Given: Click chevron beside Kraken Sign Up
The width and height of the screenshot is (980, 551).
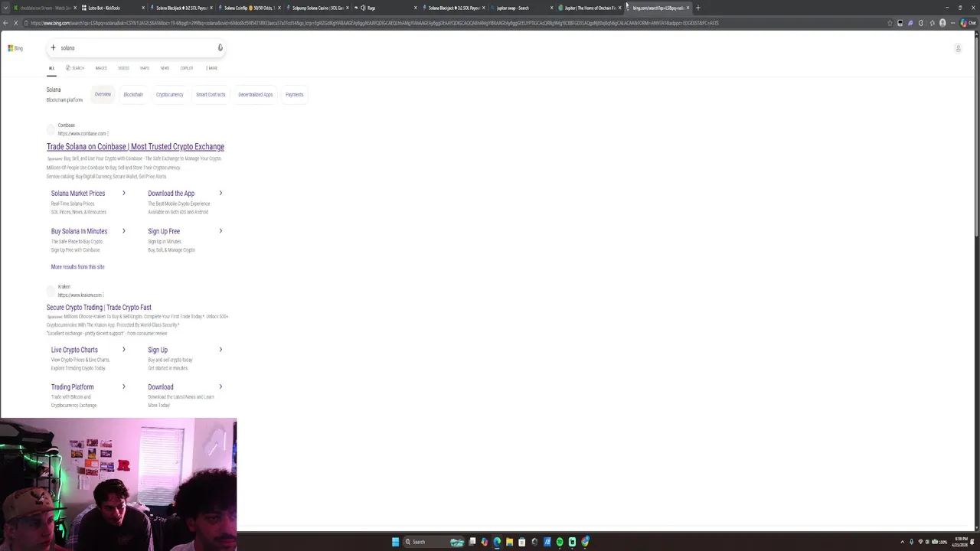Looking at the screenshot, I should pos(220,350).
